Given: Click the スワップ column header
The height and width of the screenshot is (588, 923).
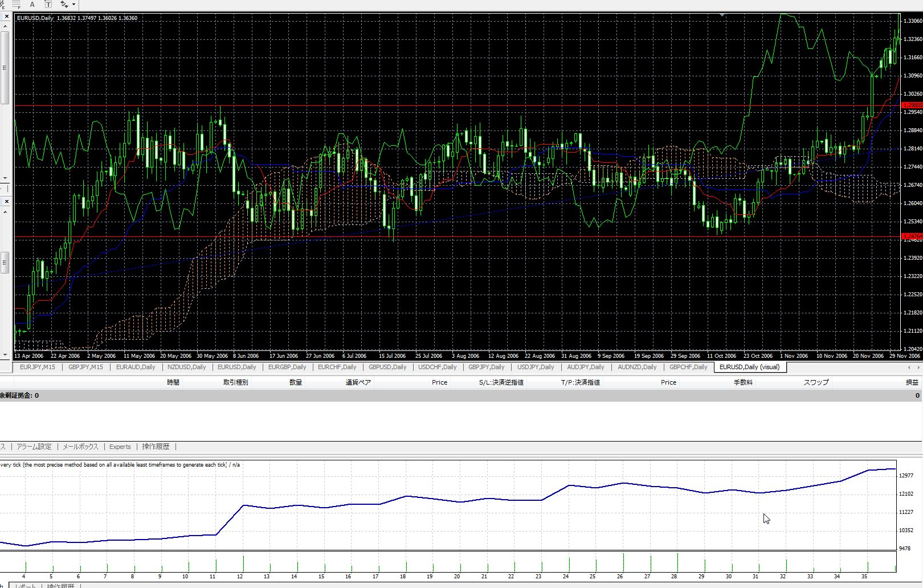Looking at the screenshot, I should [x=816, y=382].
